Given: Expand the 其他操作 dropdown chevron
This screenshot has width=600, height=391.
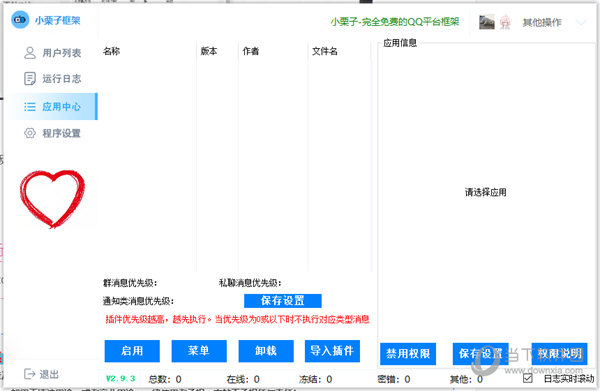Looking at the screenshot, I should [x=581, y=23].
